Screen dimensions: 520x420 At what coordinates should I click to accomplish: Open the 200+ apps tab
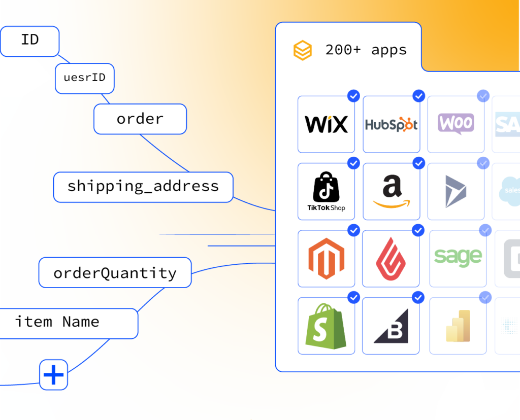[x=348, y=47]
